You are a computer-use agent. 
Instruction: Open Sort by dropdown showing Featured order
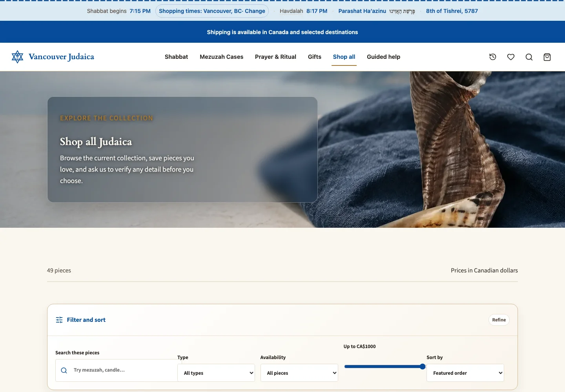point(465,373)
